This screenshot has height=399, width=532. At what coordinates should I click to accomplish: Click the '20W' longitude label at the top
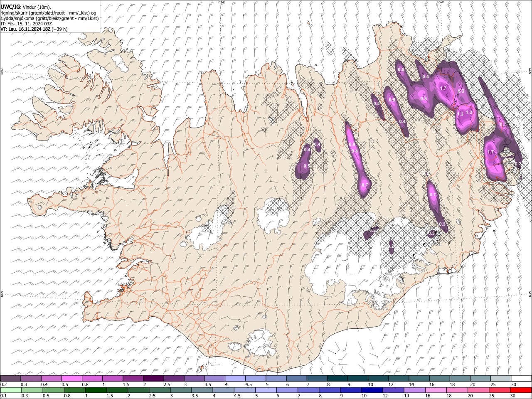[222, 2]
